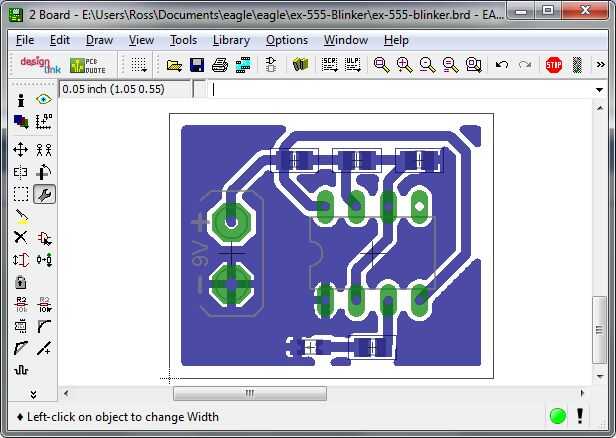616x438 pixels.
Task: Click the Zoom to fit icon
Action: (x=381, y=65)
